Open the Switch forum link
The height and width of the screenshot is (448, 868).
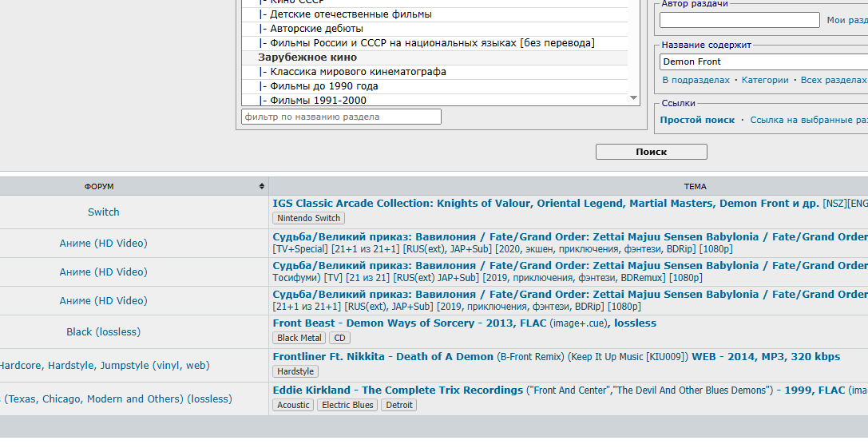104,212
